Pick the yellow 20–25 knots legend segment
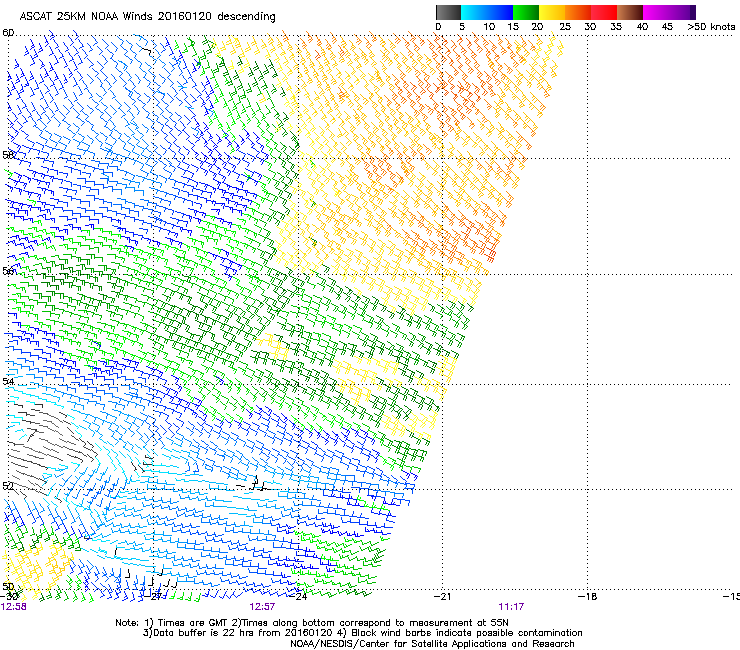The width and height of the screenshot is (740, 650). pos(552,12)
